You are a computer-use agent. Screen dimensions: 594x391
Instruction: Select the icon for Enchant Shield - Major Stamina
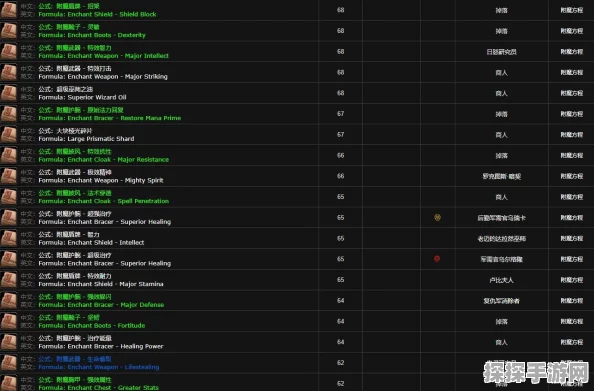point(9,280)
